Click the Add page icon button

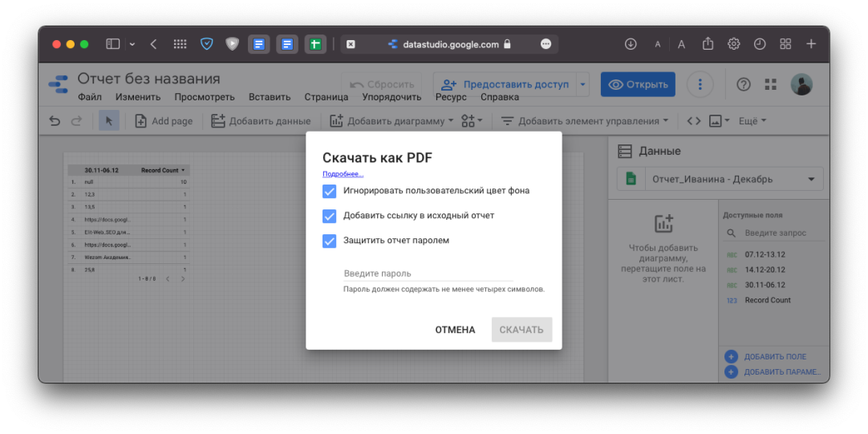(140, 120)
